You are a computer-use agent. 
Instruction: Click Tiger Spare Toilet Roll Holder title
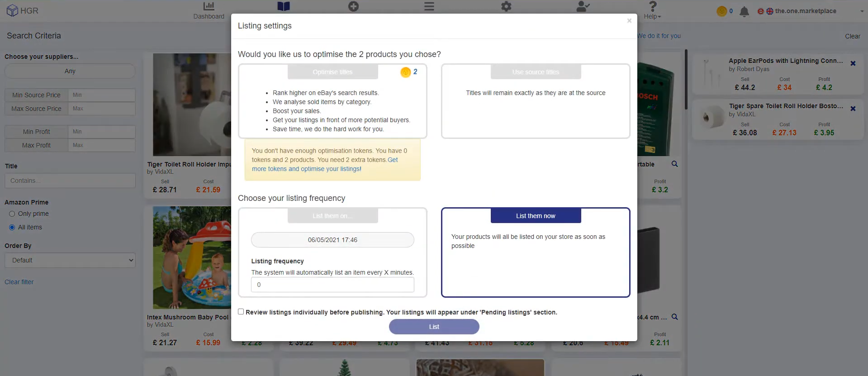pos(786,106)
